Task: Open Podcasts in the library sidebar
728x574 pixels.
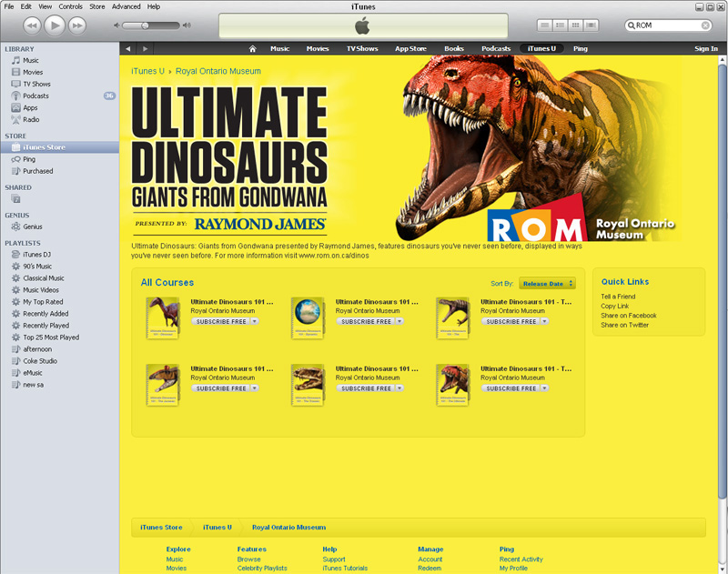Action: coord(35,96)
